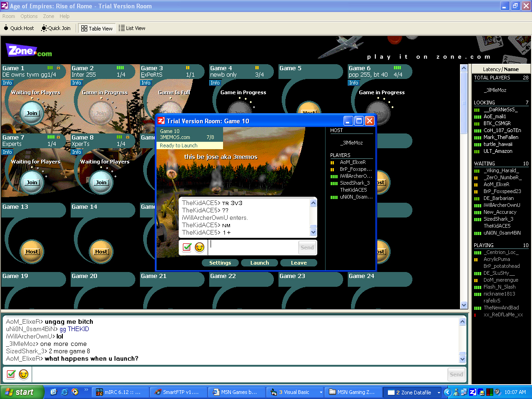
Task: Host a game at Game 13 table
Action: pyautogui.click(x=32, y=251)
